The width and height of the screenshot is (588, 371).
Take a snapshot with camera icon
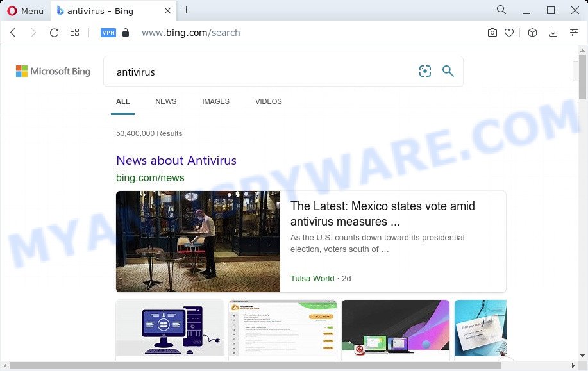492,33
